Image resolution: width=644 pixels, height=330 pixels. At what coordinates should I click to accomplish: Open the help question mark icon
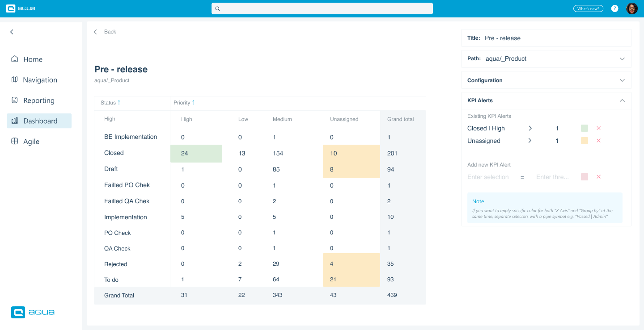pos(615,8)
